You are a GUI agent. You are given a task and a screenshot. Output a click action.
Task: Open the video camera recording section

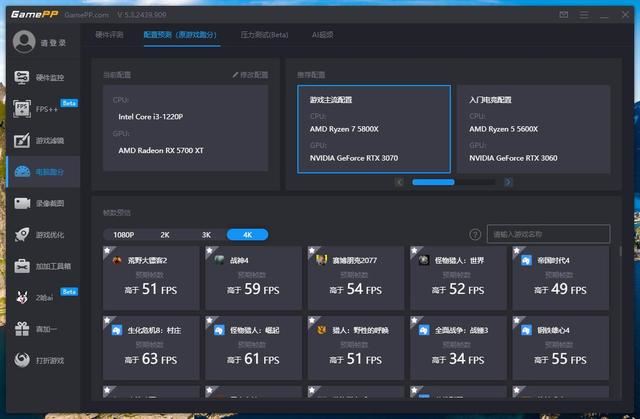44,203
